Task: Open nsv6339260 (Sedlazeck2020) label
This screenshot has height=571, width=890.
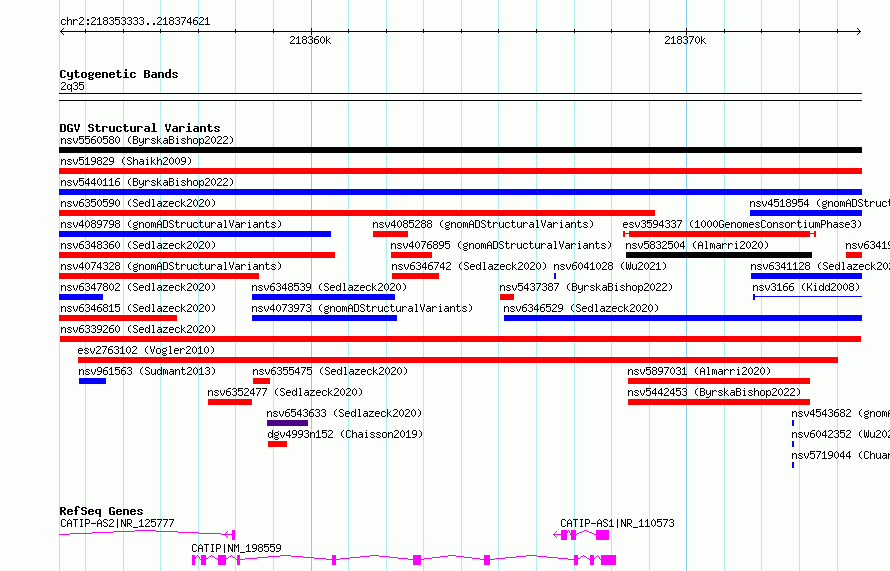Action: 138,329
